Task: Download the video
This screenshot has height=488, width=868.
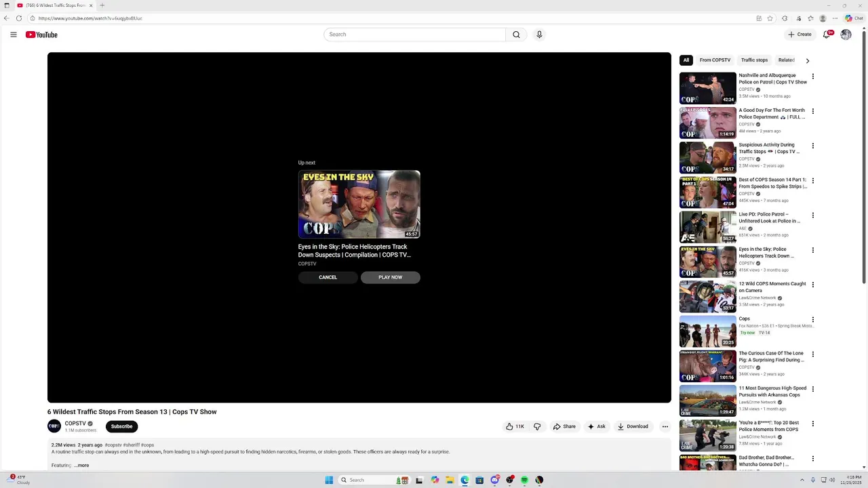Action: 633,426
